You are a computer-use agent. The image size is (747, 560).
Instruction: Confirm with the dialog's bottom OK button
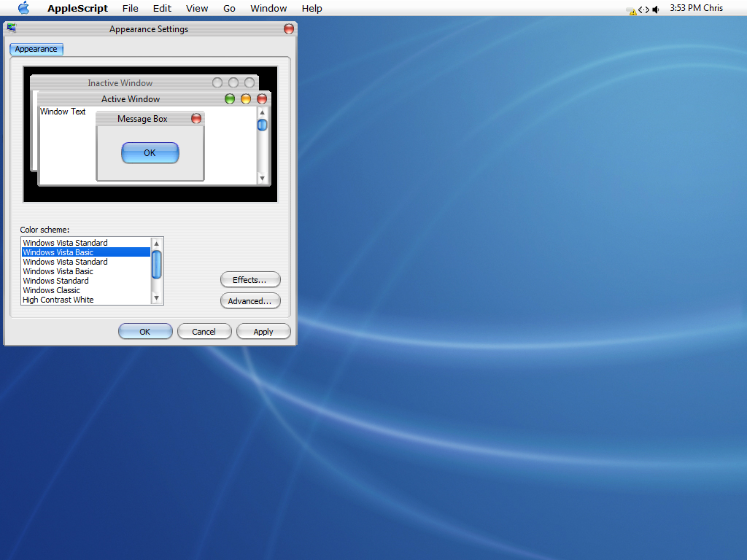tap(145, 332)
